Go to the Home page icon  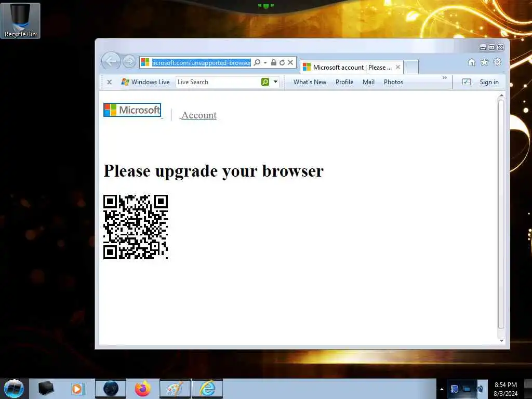pos(471,62)
